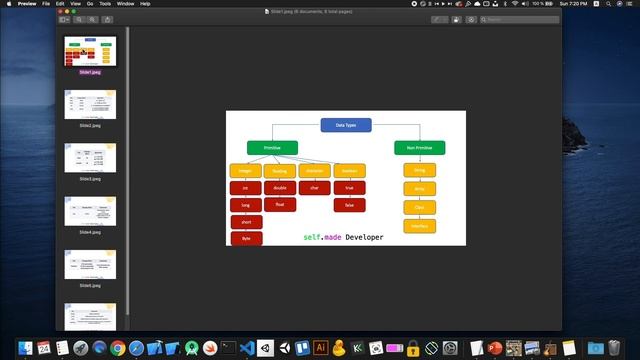This screenshot has height=360, width=640.
Task: Open the Trash in the Dock
Action: [614, 348]
